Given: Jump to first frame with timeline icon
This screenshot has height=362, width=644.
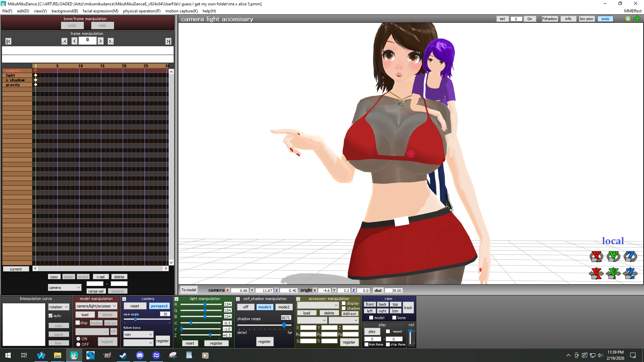Looking at the screenshot, I should (x=8, y=41).
